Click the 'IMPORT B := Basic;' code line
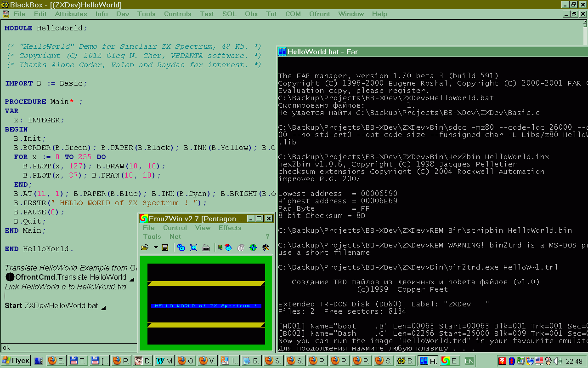Screen dimensions: 588x368 pyautogui.click(x=46, y=83)
